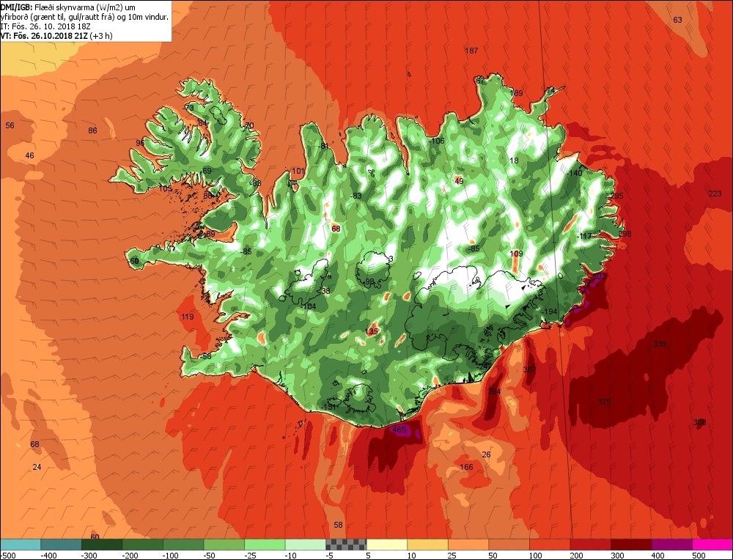Click the map value -104
This screenshot has width=733, height=560.
pyautogui.click(x=309, y=306)
